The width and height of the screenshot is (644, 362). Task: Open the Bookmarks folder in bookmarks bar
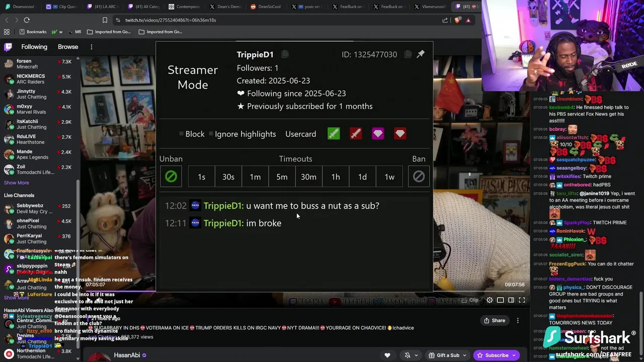32,32
